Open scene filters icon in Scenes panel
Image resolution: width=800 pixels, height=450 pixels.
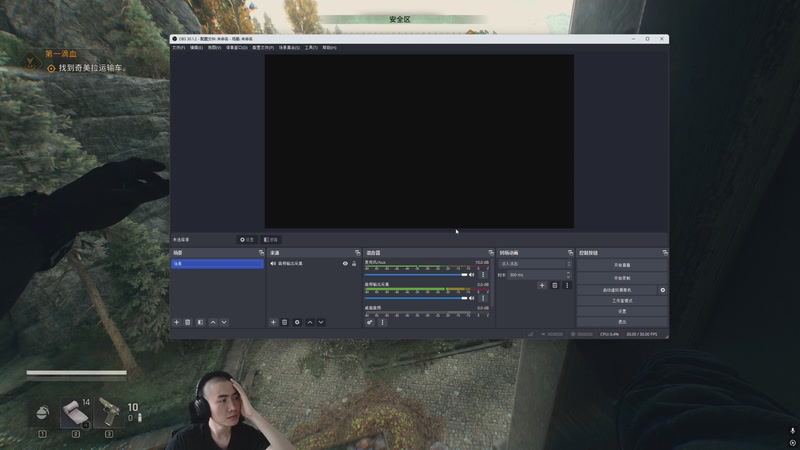(x=200, y=322)
